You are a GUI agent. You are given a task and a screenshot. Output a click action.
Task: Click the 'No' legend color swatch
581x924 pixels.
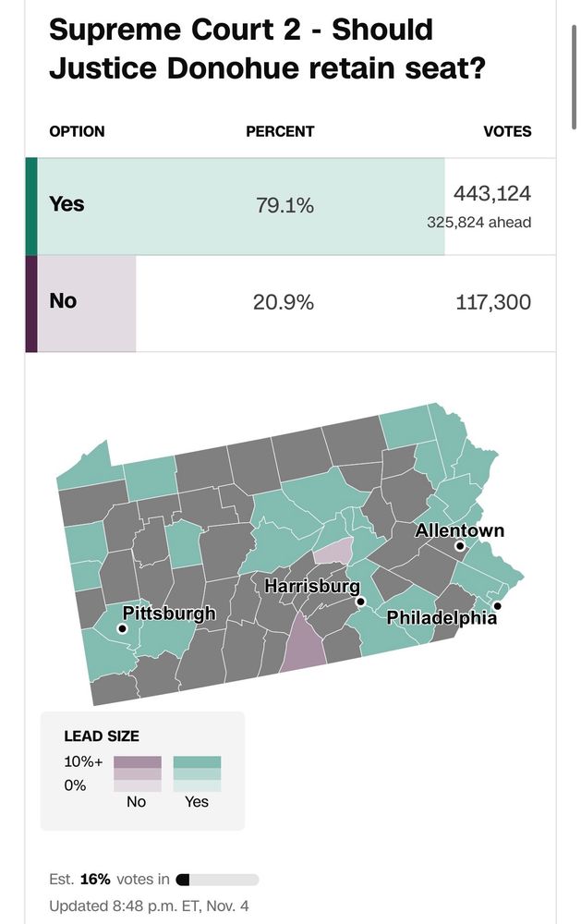tap(137, 773)
